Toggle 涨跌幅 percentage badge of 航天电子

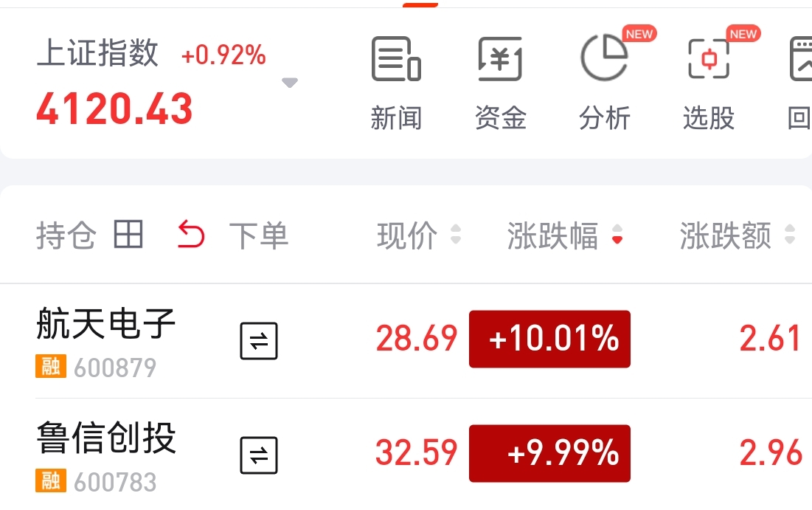[x=549, y=339]
